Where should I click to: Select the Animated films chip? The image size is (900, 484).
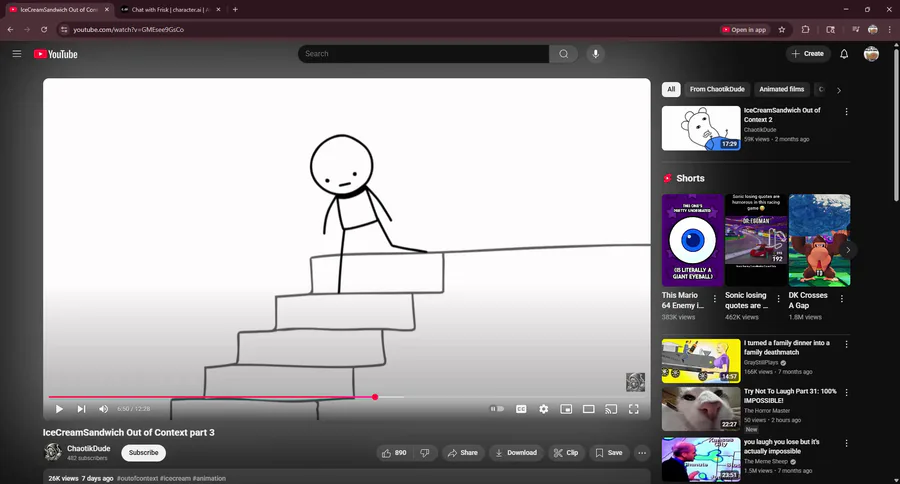pos(781,90)
